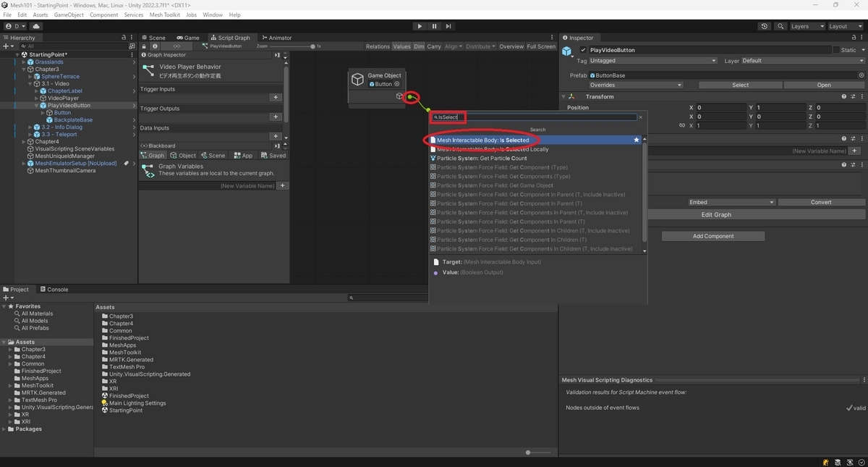Select the Object variables tab in Blackboard
The width and height of the screenshot is (868, 467).
(183, 156)
